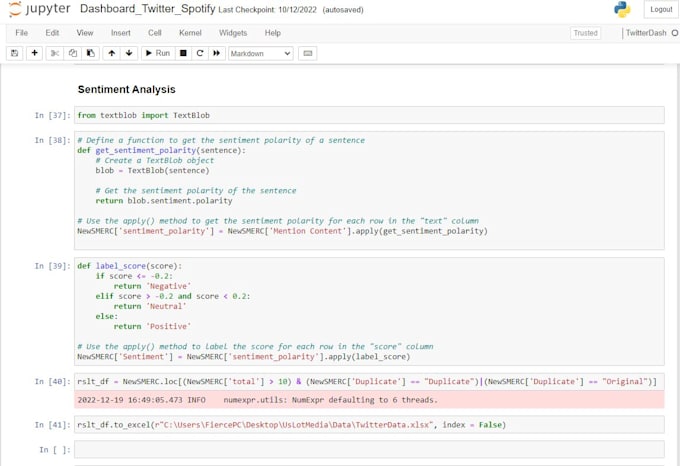Paste cells below
Screen dimensions: 680x466
pyautogui.click(x=91, y=53)
